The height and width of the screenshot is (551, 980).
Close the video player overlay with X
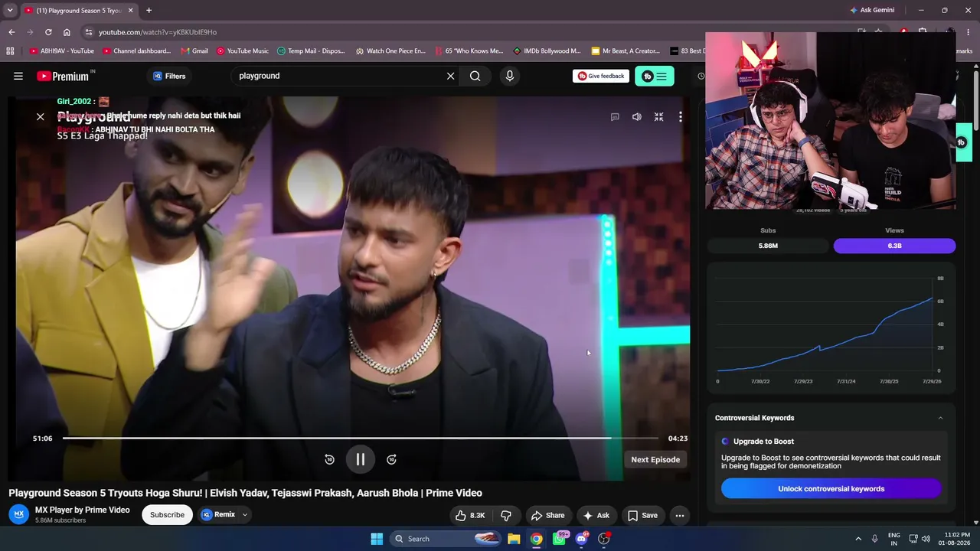tap(41, 117)
